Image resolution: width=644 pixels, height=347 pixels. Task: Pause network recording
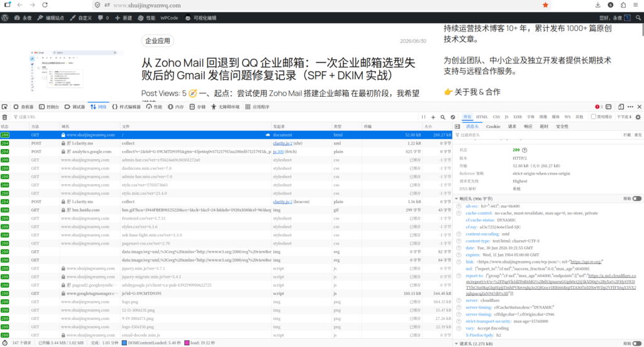pos(423,117)
